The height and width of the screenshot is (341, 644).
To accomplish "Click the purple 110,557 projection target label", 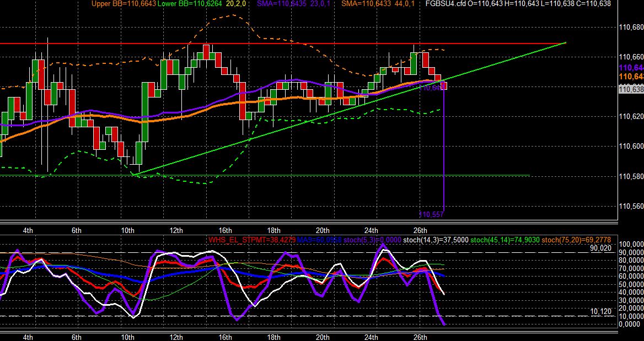I will coord(431,214).
